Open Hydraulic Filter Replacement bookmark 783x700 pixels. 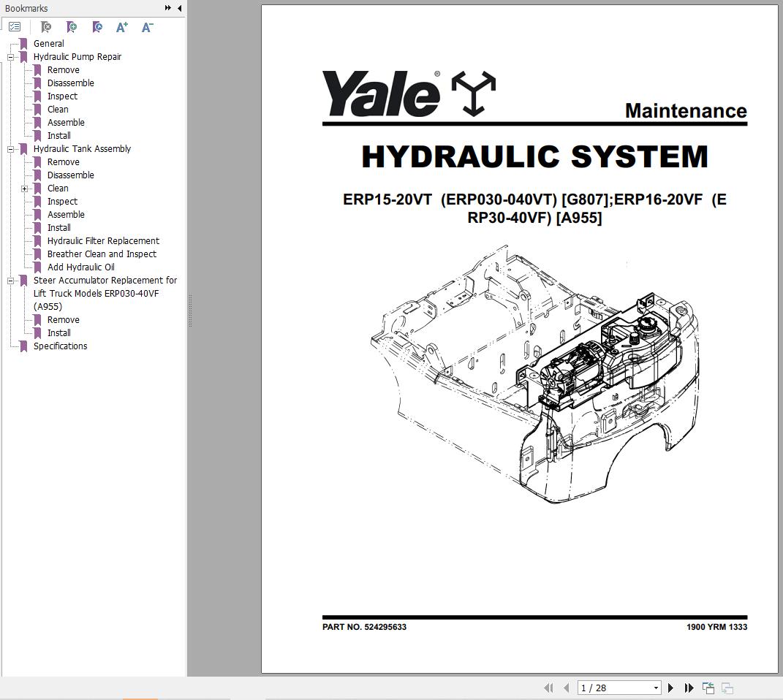[x=103, y=241]
